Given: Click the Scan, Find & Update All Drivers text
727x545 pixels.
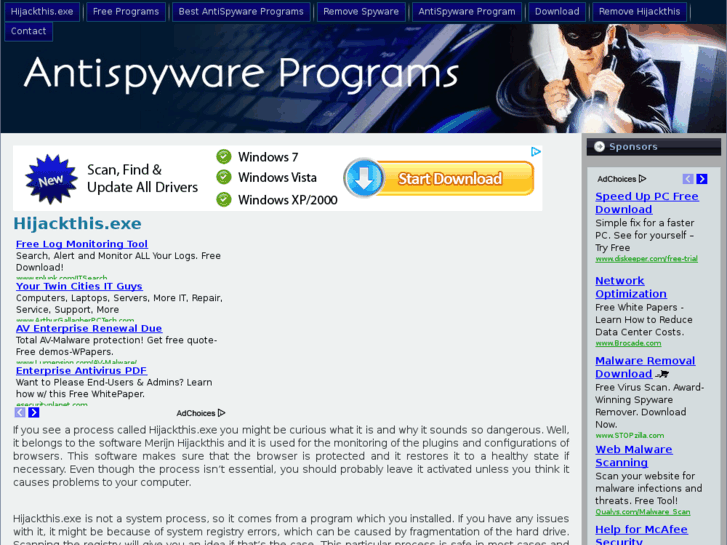Looking at the screenshot, I should pos(142,179).
